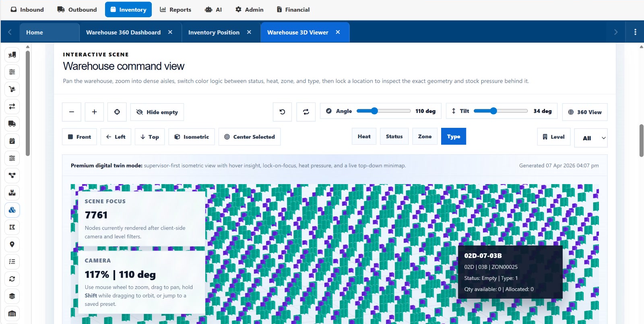Image resolution: width=644 pixels, height=324 pixels.
Task: Go to the Home tab
Action: pyautogui.click(x=50, y=32)
